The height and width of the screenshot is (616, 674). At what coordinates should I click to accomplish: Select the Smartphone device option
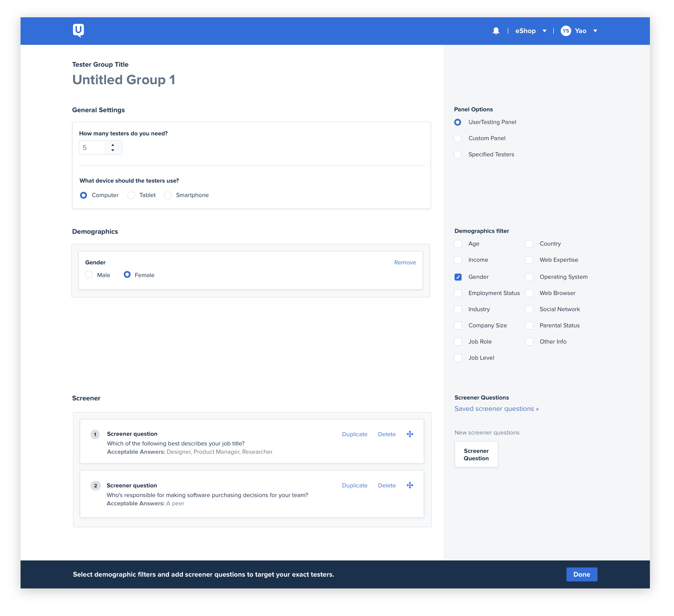point(168,195)
